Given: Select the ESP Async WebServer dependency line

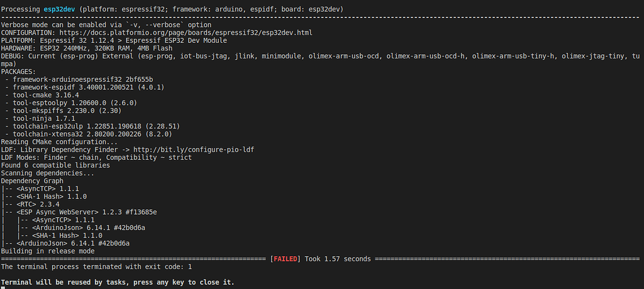Looking at the screenshot, I should (x=79, y=212).
